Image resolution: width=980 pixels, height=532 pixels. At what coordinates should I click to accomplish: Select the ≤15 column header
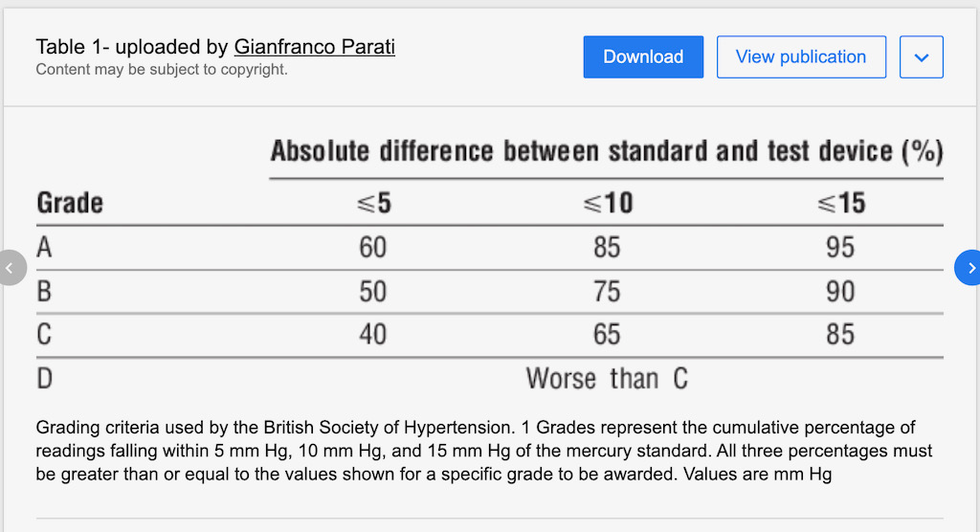click(840, 203)
